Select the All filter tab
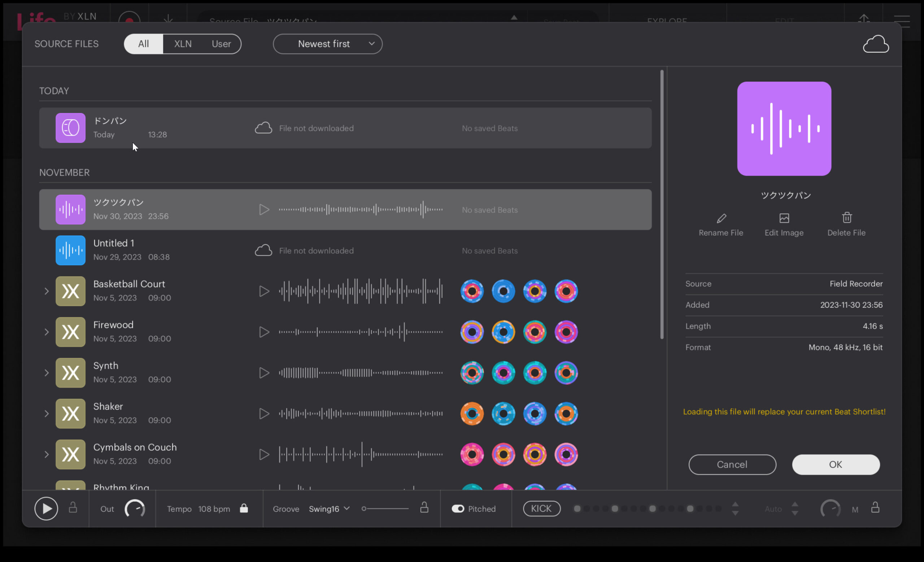924x562 pixels. tap(143, 44)
